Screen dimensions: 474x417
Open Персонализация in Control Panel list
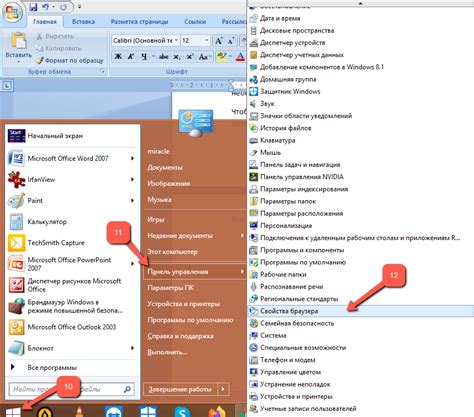[x=281, y=226]
